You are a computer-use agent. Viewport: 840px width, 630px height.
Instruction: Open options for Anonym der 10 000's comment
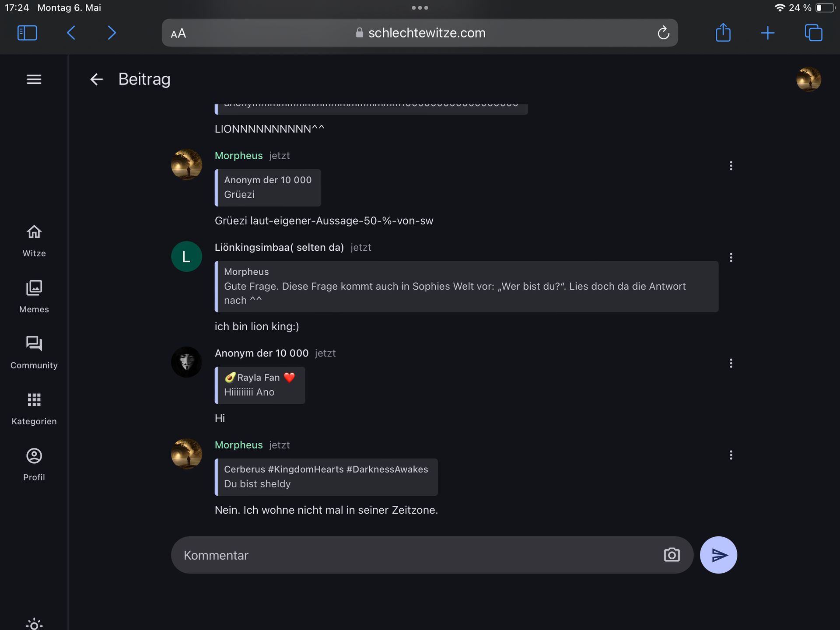pyautogui.click(x=731, y=363)
